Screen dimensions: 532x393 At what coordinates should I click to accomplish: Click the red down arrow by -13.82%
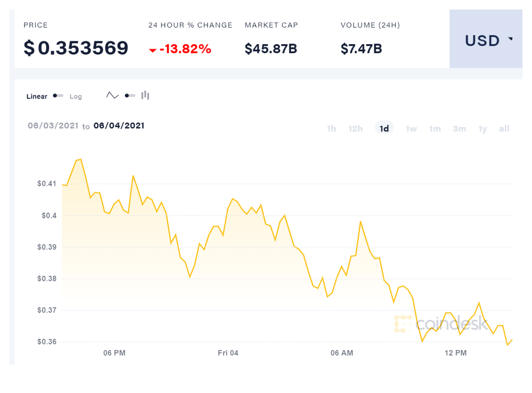click(153, 50)
